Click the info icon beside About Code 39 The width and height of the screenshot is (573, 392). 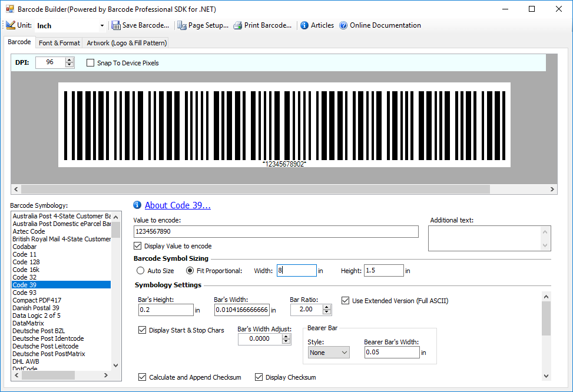[x=137, y=205]
